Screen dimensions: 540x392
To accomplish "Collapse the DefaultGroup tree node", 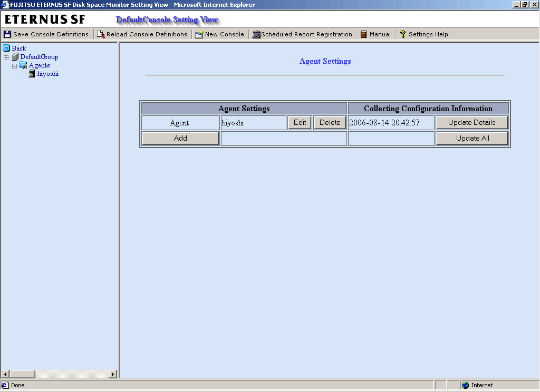I will pos(6,57).
